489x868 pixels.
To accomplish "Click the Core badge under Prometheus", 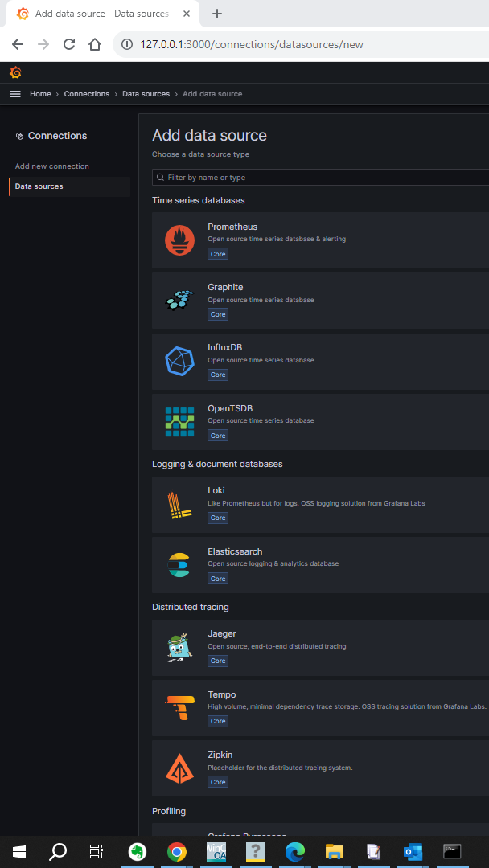I will click(218, 253).
